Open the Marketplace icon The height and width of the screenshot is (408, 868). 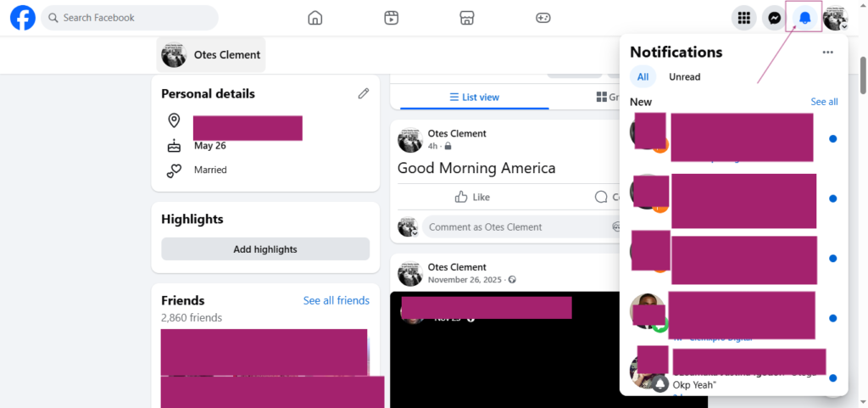[467, 18]
